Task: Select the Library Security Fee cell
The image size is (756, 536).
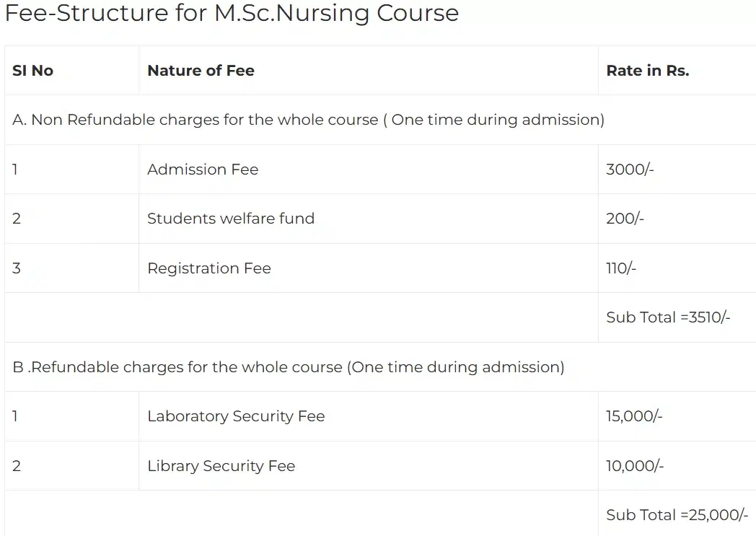Action: (x=221, y=466)
